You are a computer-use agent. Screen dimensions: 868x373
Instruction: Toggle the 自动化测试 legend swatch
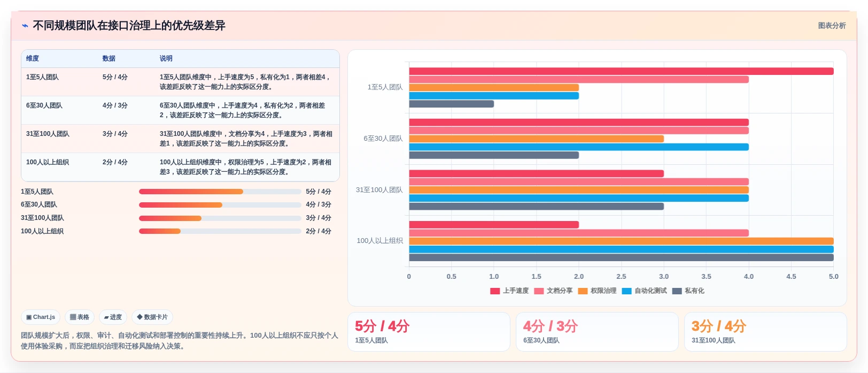pos(626,291)
